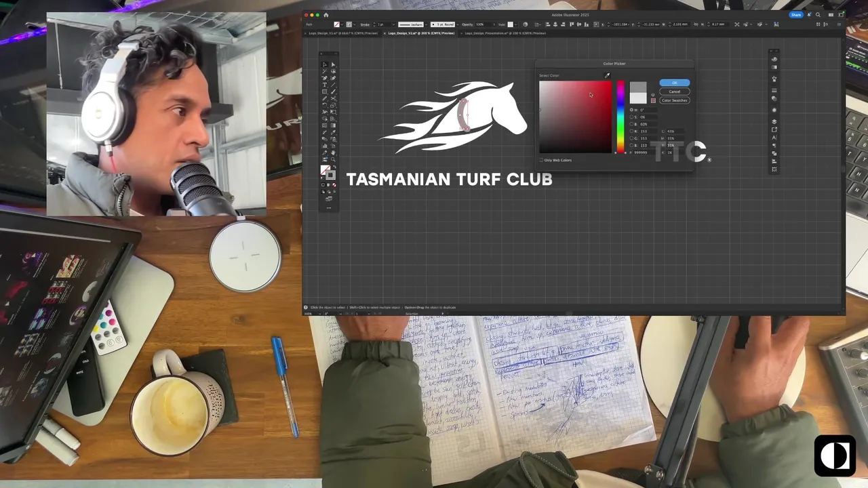Open the Stroke color dropdown in control bar
The image size is (868, 488).
point(354,24)
